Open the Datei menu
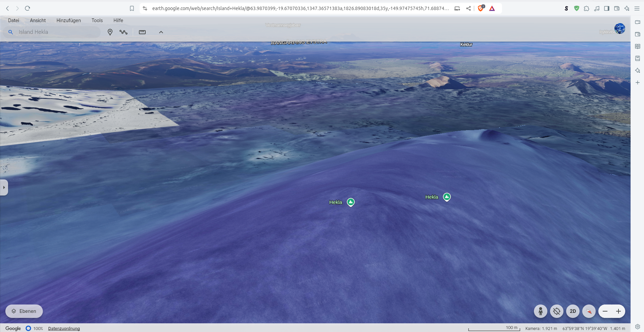Viewport: 644px width, 332px height. point(13,20)
